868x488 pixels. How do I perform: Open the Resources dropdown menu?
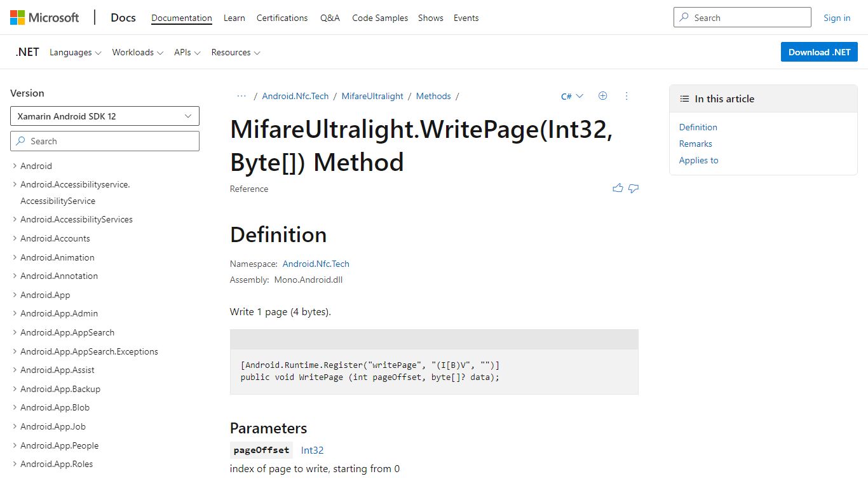pos(236,52)
